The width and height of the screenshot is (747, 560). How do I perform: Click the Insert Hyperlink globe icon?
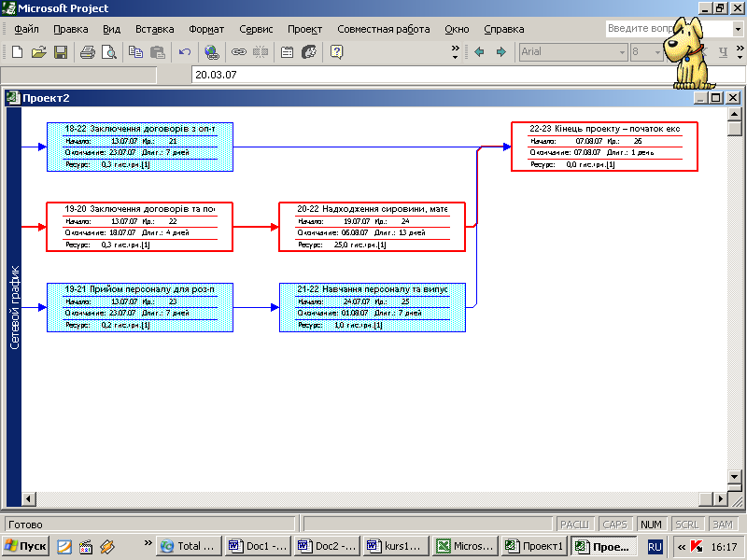pos(212,52)
